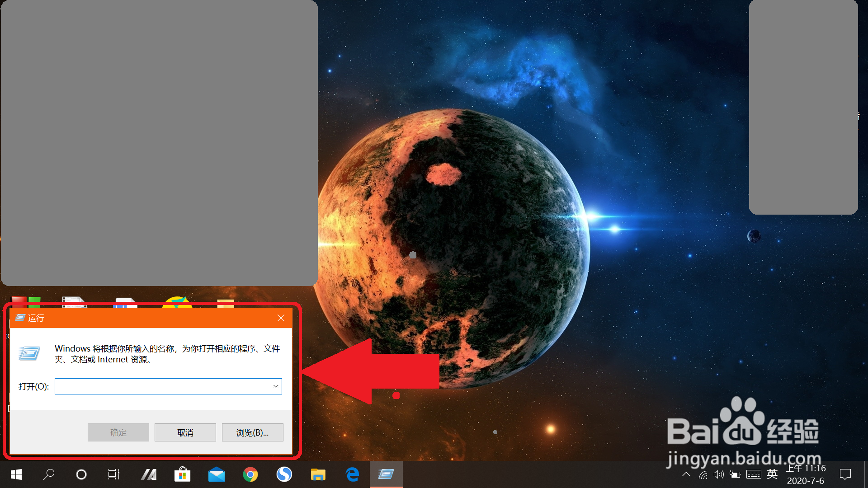Click the 打开 text input field
This screenshot has height=488, width=868.
point(163,386)
